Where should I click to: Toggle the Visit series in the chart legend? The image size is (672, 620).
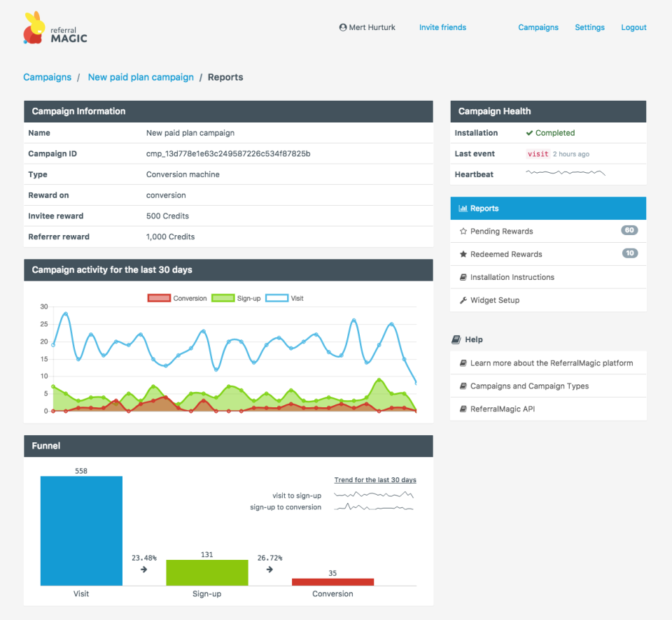click(285, 297)
